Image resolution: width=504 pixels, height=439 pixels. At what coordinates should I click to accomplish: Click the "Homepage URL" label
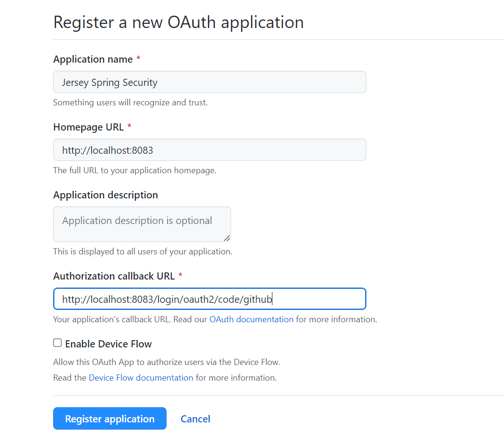(88, 127)
